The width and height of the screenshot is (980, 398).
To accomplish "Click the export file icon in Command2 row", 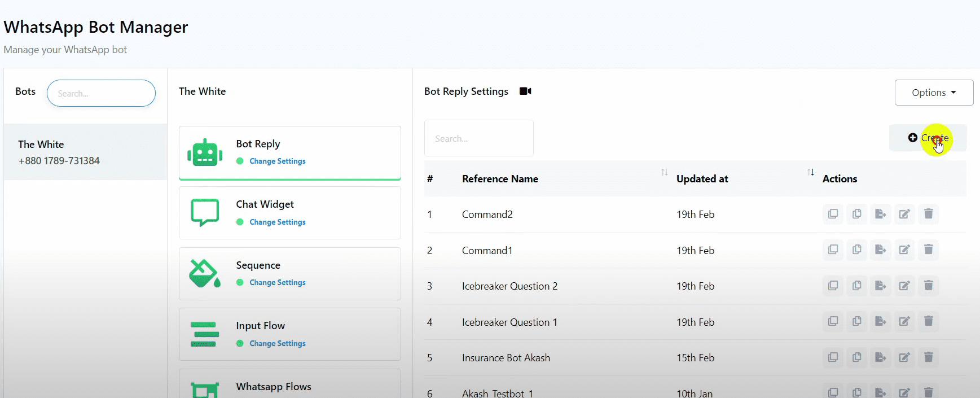I will [880, 214].
